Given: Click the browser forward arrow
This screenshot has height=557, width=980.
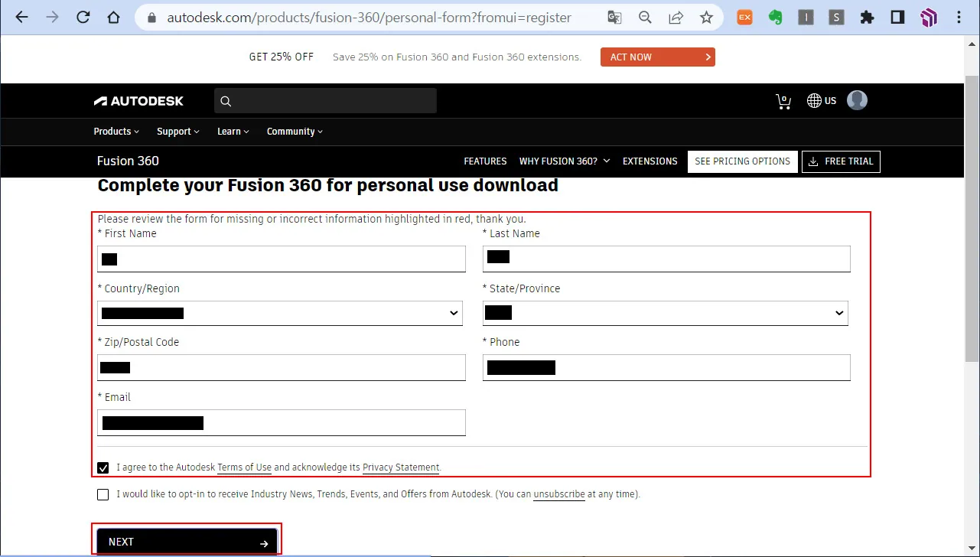Looking at the screenshot, I should (52, 17).
